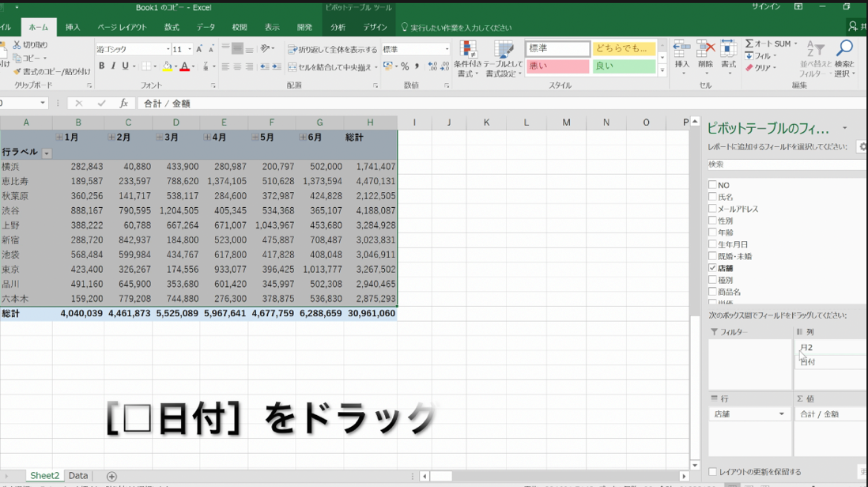Center text horizontally in cells
This screenshot has height=487, width=868.
(237, 66)
